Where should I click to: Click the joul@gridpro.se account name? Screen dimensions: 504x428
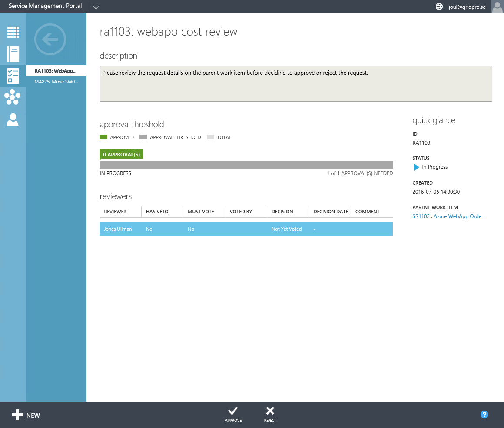pos(467,7)
